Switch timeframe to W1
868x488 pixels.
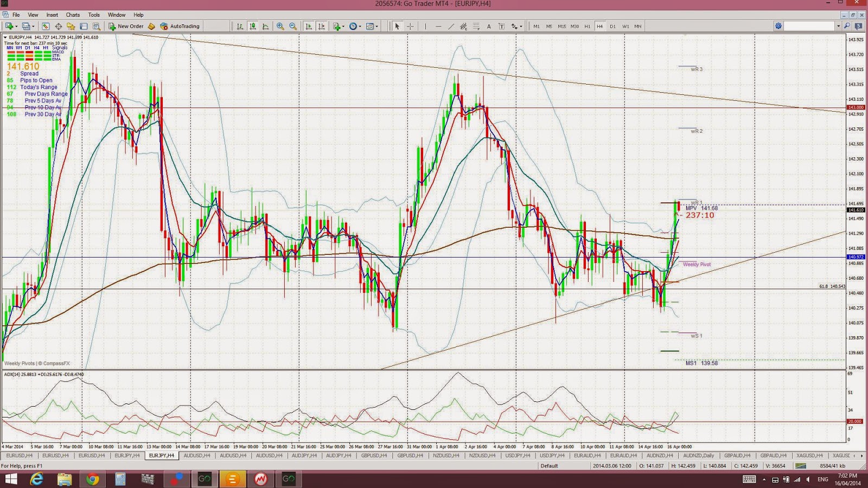click(x=626, y=26)
